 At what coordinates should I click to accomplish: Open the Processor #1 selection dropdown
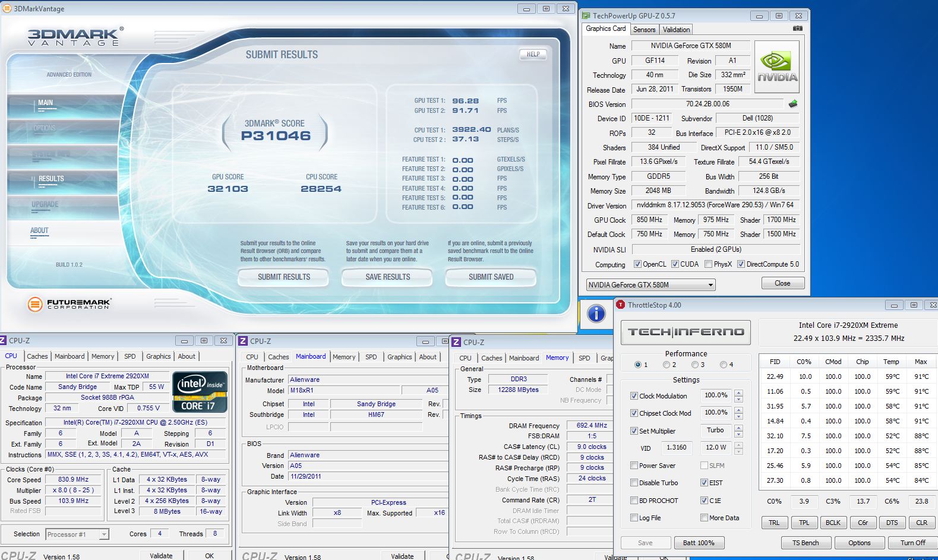coord(77,534)
